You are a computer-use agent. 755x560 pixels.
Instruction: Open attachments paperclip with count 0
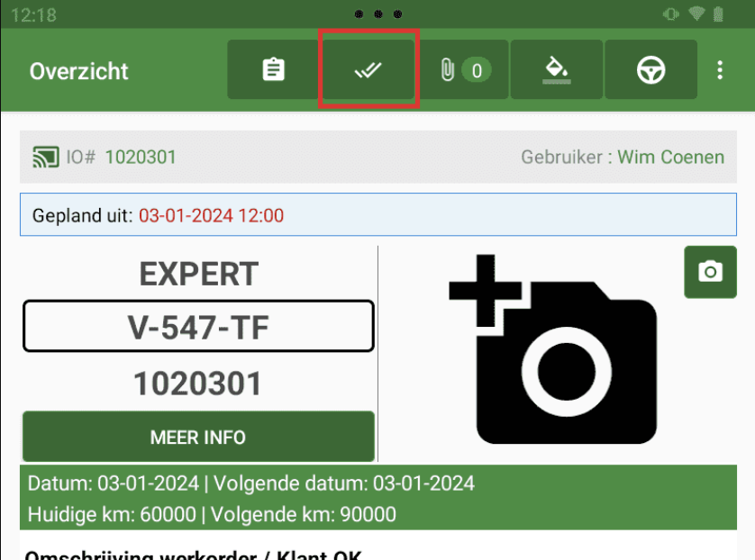(x=463, y=69)
